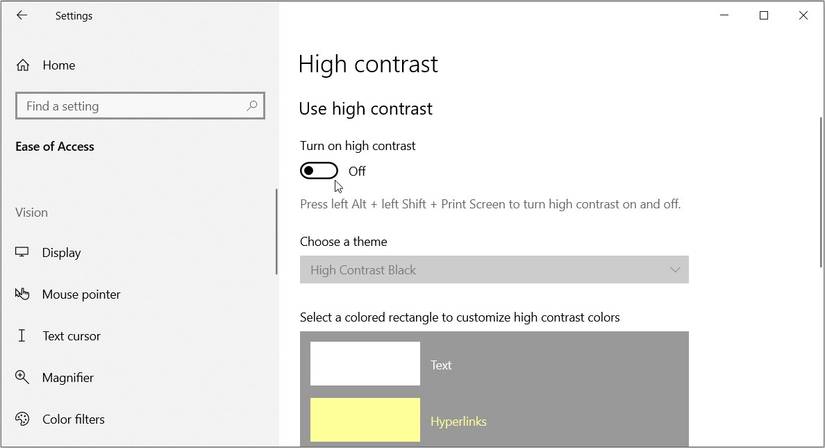
Task: Click the 'High contrast' page title
Action: (x=368, y=64)
